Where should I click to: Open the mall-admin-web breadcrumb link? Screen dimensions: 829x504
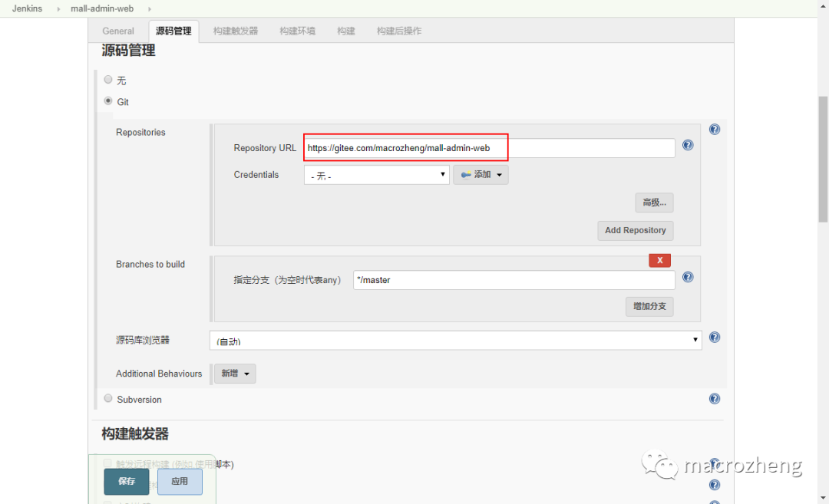102,8
